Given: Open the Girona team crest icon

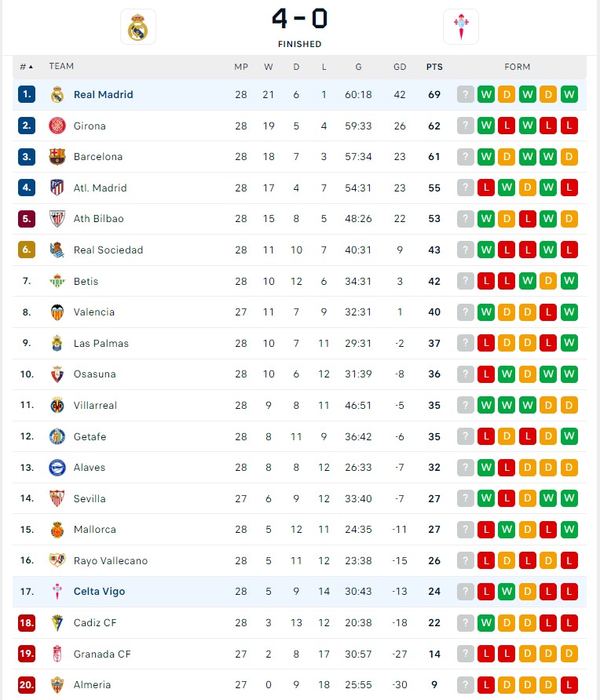Looking at the screenshot, I should pyautogui.click(x=57, y=126).
